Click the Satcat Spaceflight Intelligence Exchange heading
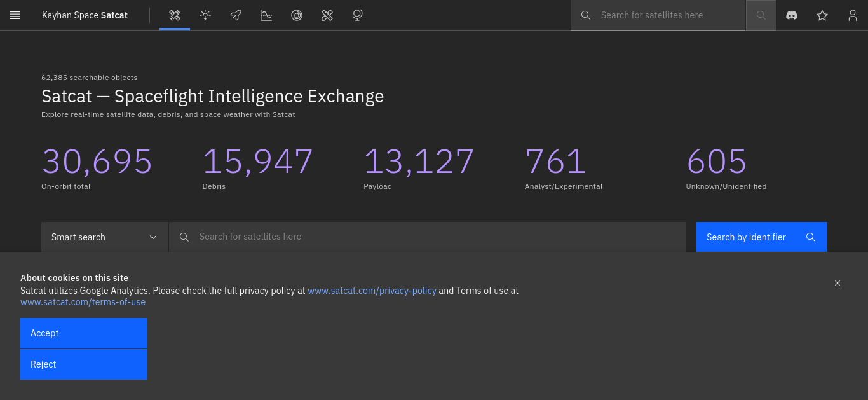 (212, 96)
